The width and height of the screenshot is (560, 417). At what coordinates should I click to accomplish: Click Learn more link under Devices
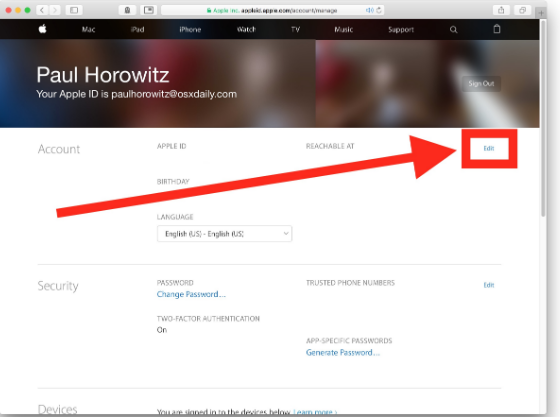(315, 412)
